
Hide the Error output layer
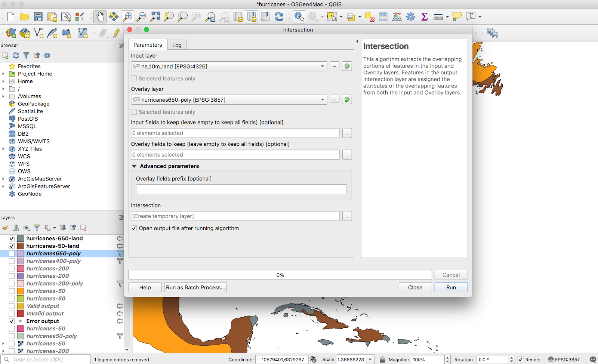[12, 321]
